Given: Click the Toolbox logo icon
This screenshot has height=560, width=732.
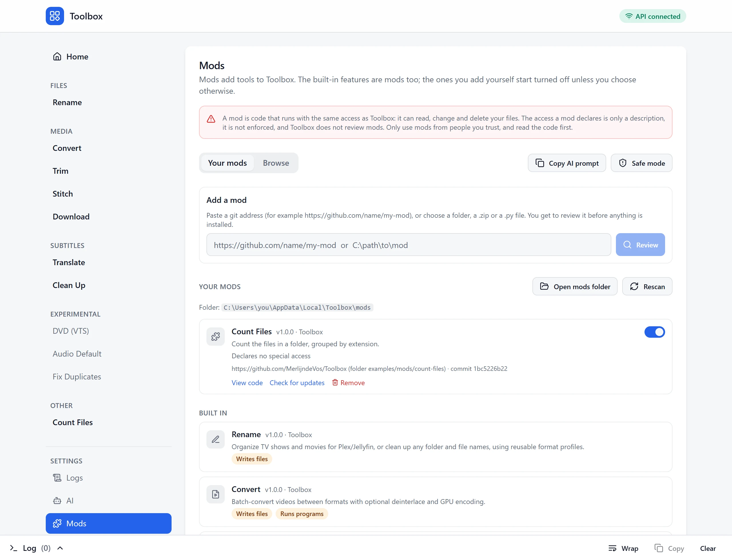Looking at the screenshot, I should pyautogui.click(x=55, y=16).
